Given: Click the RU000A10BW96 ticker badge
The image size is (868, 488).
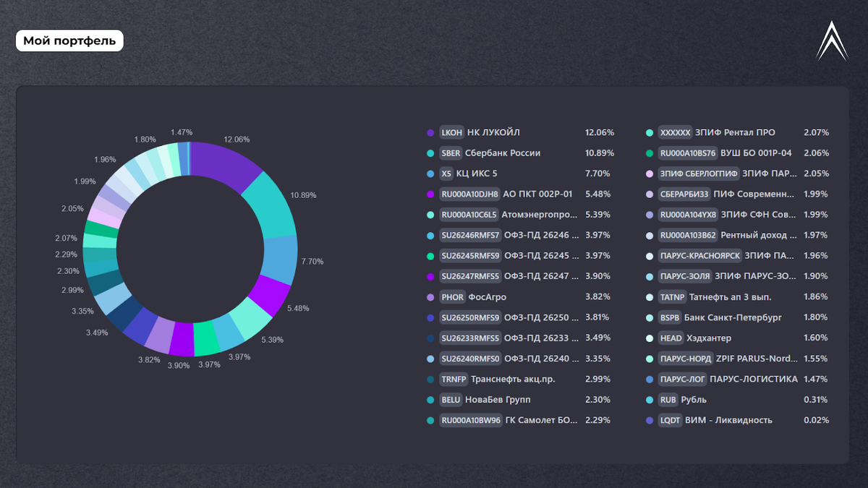Looking at the screenshot, I should click(471, 420).
